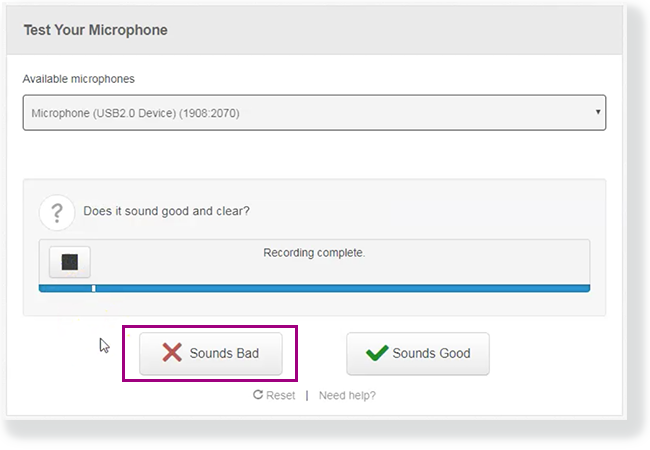Click the question mark circle icon
This screenshot has height=450, width=650.
pyautogui.click(x=57, y=212)
